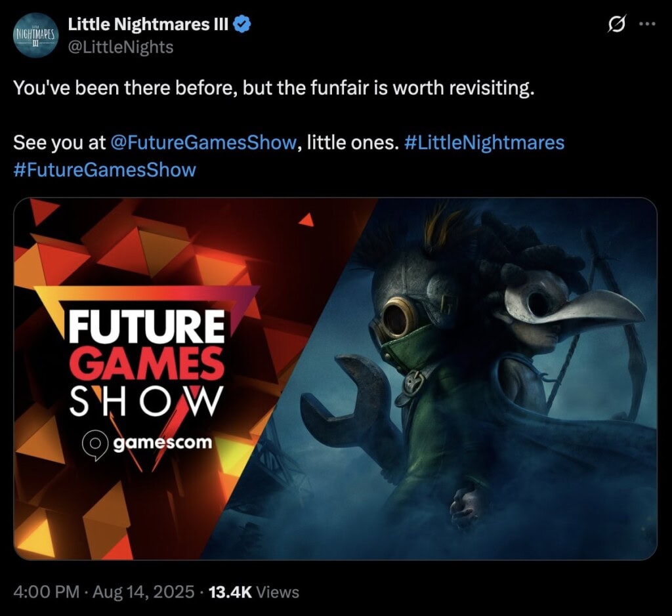The height and width of the screenshot is (616, 672).
Task: Open the Grok slashed-circle icon
Action: pyautogui.click(x=618, y=24)
